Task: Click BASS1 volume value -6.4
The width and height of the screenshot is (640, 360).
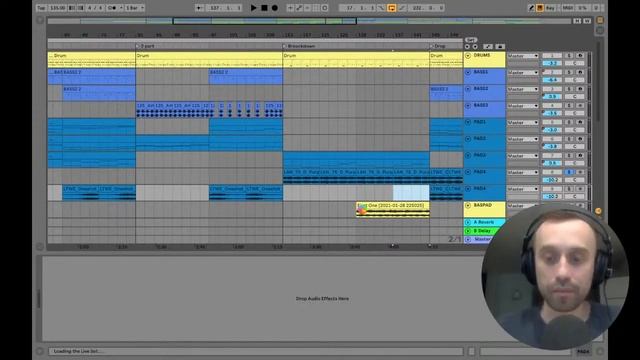Action: (x=552, y=80)
